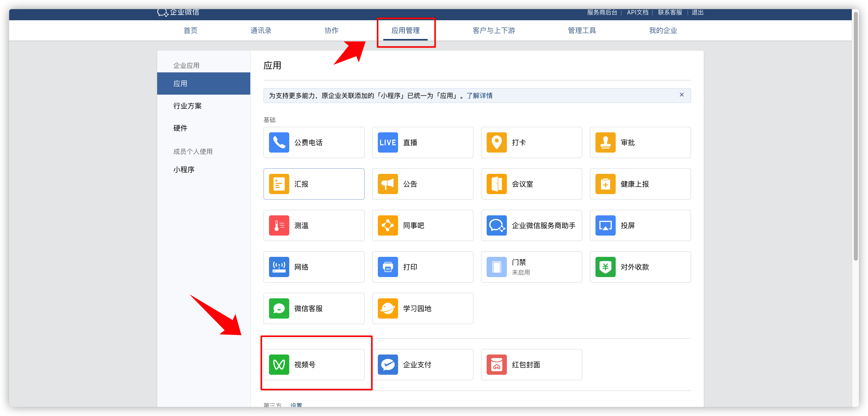This screenshot has width=868, height=416.
Task: Click the page vertical scrollbar
Action: point(856,135)
